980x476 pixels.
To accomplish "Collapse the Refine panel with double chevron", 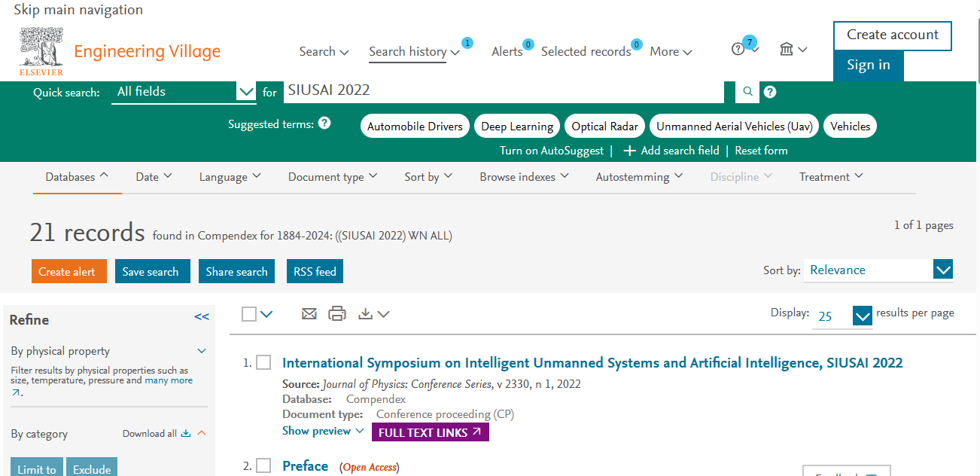I will click(202, 317).
